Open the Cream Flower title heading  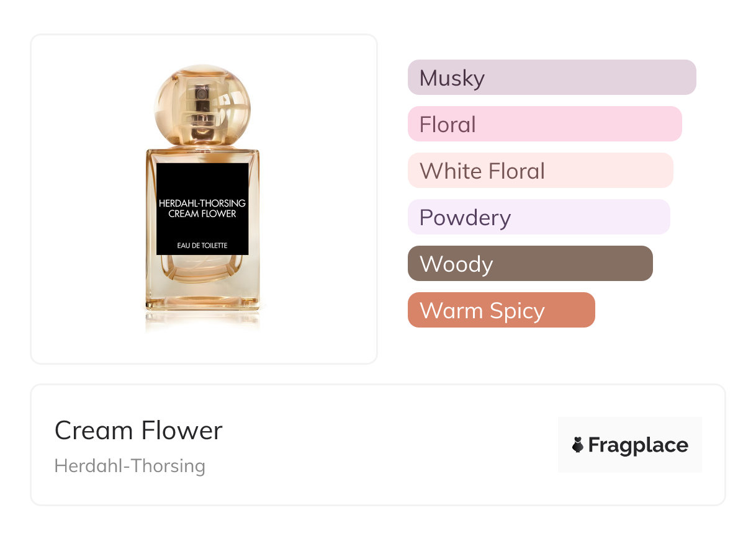(138, 431)
